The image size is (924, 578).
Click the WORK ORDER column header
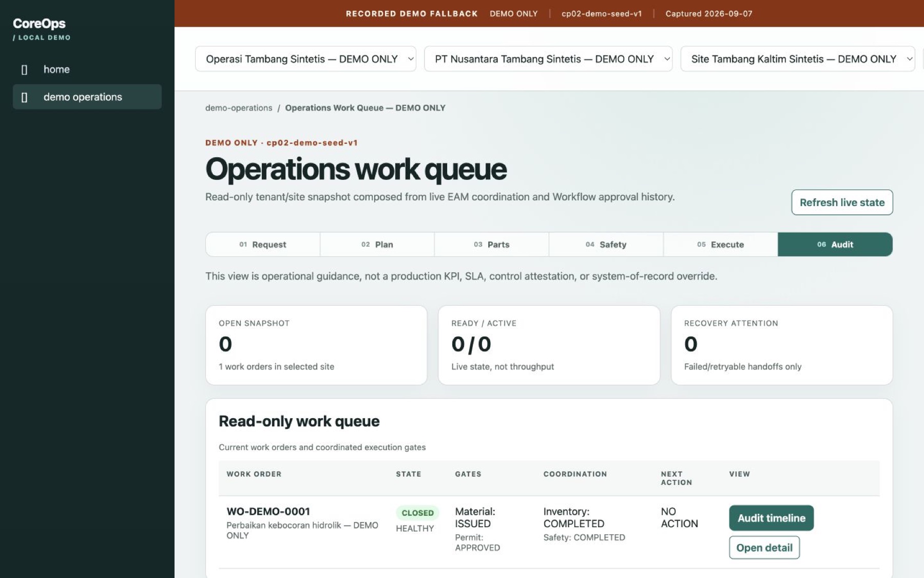(254, 474)
